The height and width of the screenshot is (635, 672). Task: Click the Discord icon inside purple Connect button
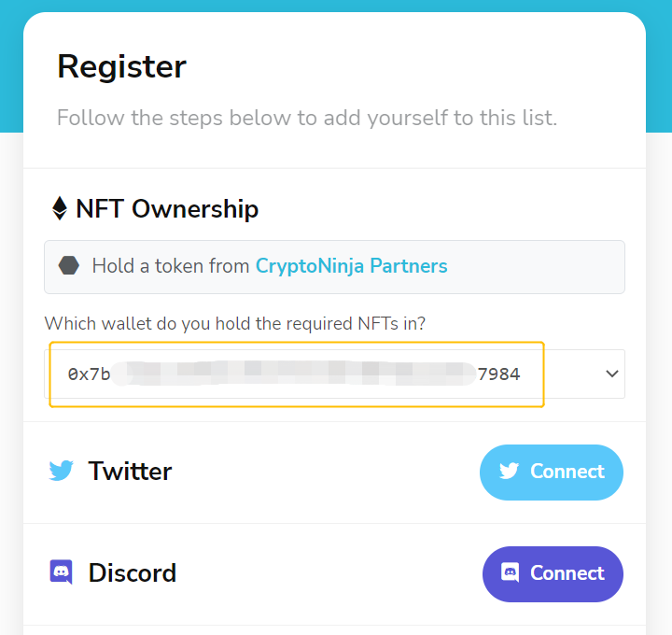click(x=510, y=572)
